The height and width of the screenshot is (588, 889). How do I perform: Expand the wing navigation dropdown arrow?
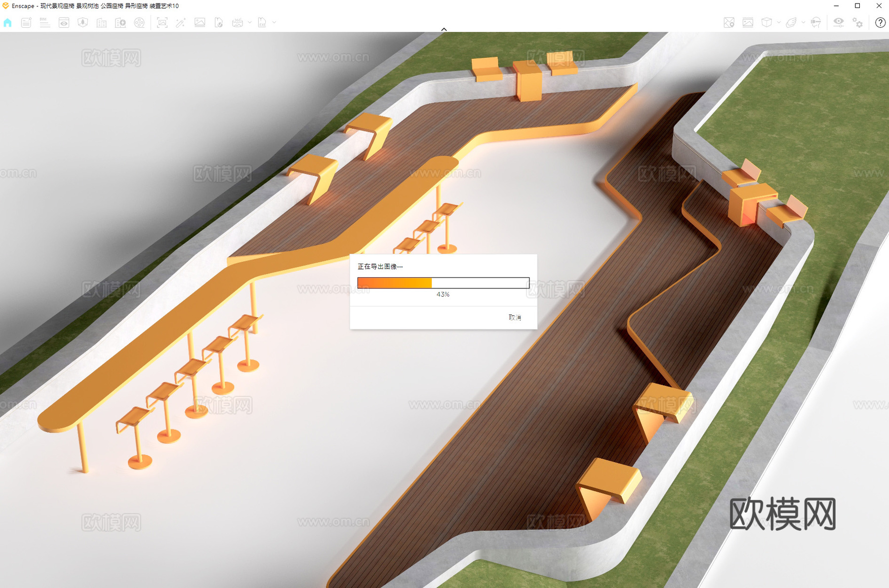(804, 23)
